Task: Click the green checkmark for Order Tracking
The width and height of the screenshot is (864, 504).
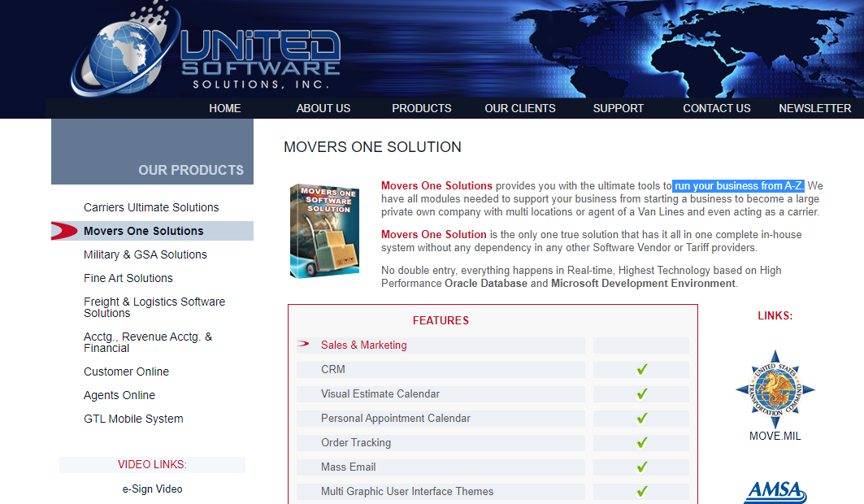Action: [x=642, y=442]
